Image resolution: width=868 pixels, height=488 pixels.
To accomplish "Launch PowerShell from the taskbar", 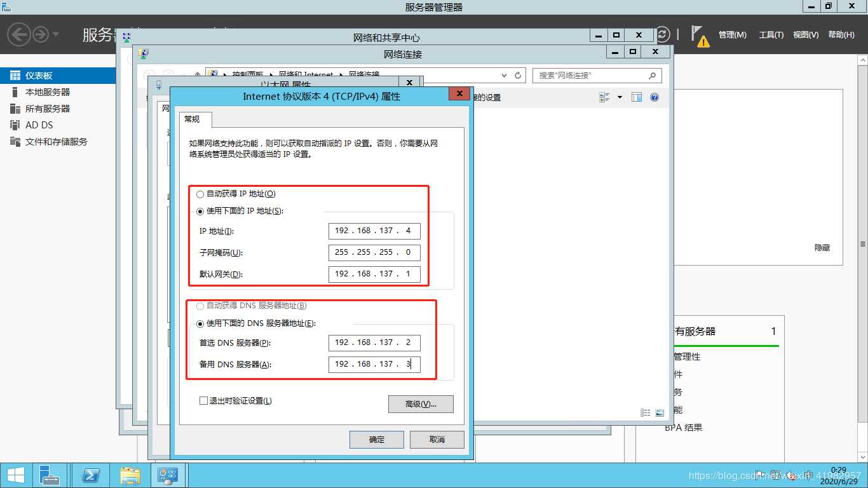I will coord(91,475).
